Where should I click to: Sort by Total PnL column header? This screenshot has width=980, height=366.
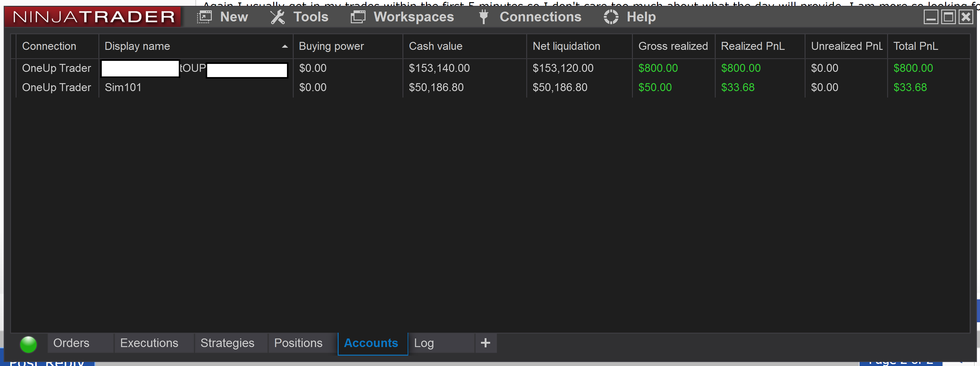[x=928, y=46]
